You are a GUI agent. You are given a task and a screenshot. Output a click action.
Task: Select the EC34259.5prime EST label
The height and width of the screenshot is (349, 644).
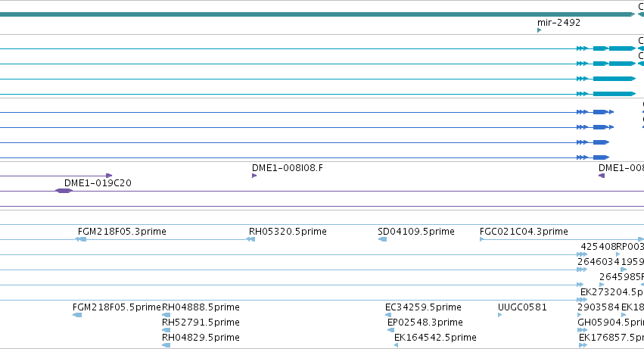pos(423,307)
